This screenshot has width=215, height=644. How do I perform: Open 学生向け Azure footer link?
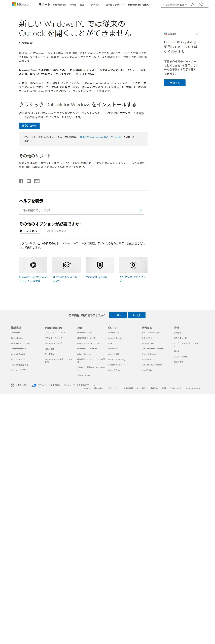tap(83, 375)
